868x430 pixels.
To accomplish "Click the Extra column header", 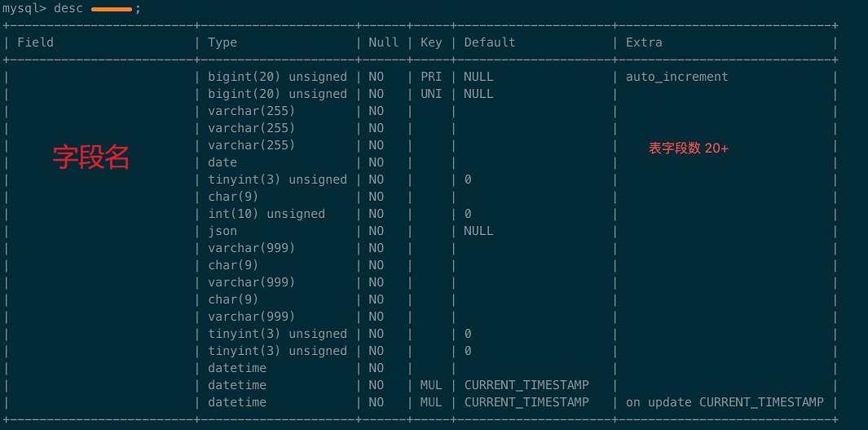I will tap(644, 42).
